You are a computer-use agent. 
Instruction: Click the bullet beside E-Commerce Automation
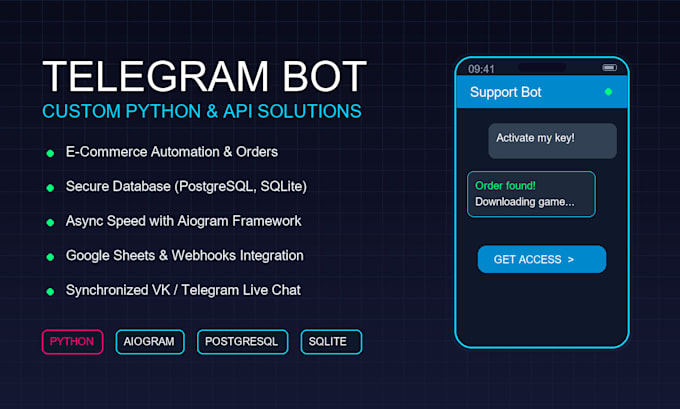[50, 153]
